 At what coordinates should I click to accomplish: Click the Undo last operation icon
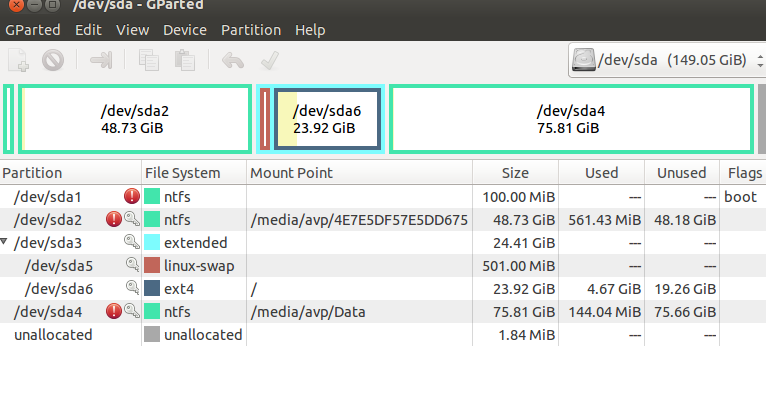pos(233,61)
